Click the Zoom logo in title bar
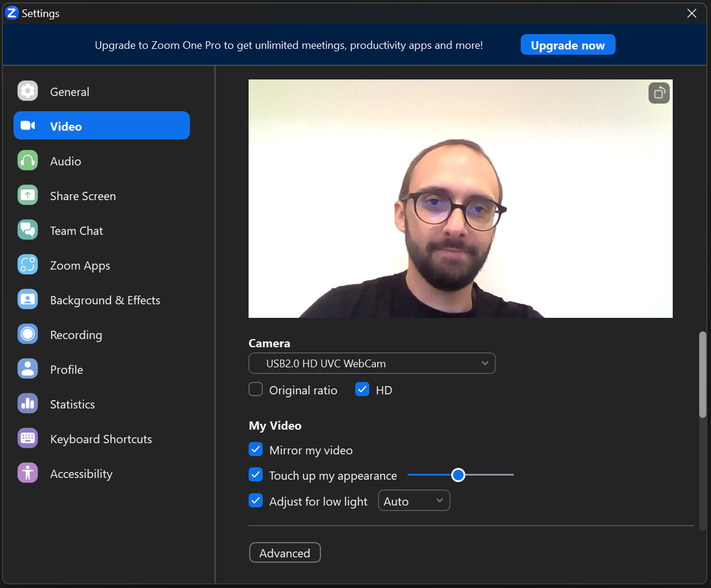The width and height of the screenshot is (711, 588). (x=11, y=13)
